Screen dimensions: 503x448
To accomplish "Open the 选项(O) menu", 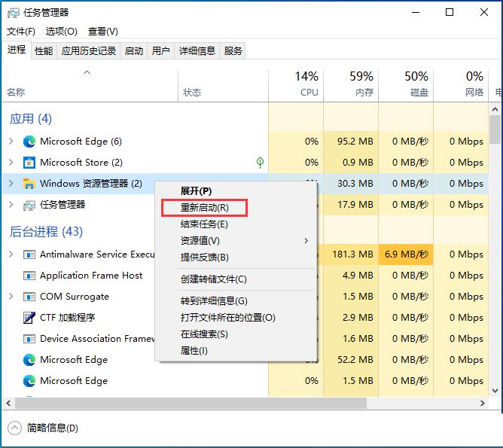I will pos(61,32).
